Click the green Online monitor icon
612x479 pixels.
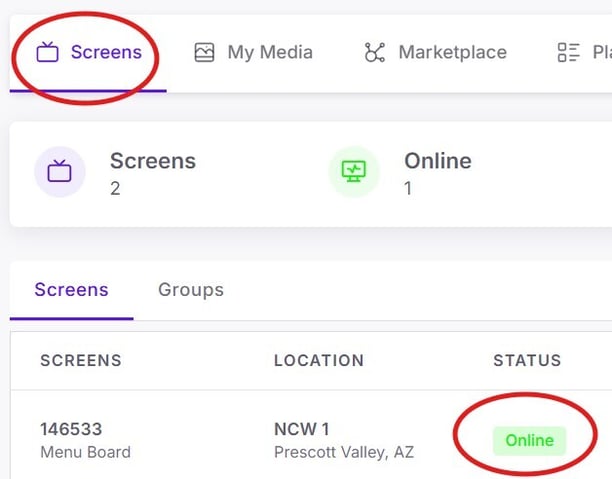coord(354,172)
